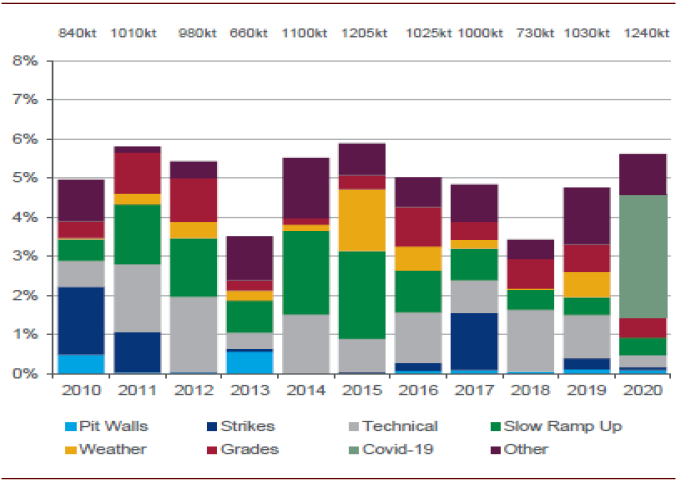This screenshot has width=676, height=480.
Task: Click the Other segment in the 2019 bar
Action: pyautogui.click(x=587, y=216)
